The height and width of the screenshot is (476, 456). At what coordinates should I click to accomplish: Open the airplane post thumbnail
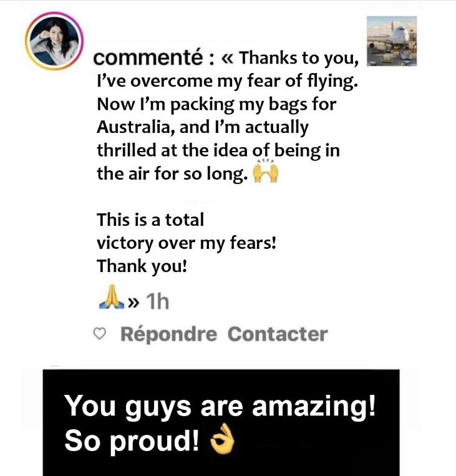pos(391,41)
